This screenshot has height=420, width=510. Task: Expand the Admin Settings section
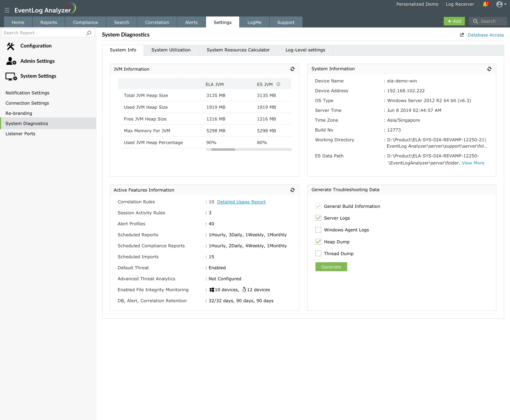(x=37, y=61)
